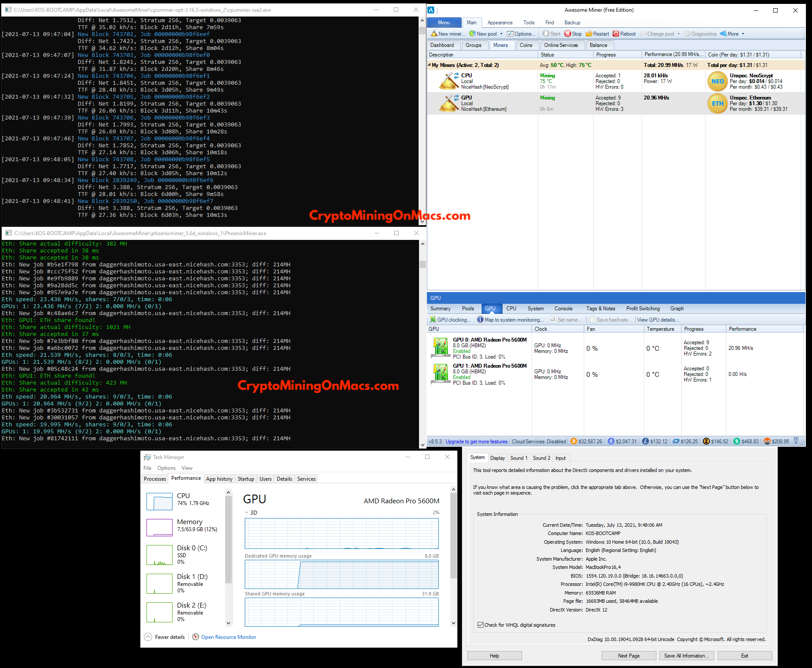Open the blue Menu button
The height and width of the screenshot is (668, 812).
point(444,22)
